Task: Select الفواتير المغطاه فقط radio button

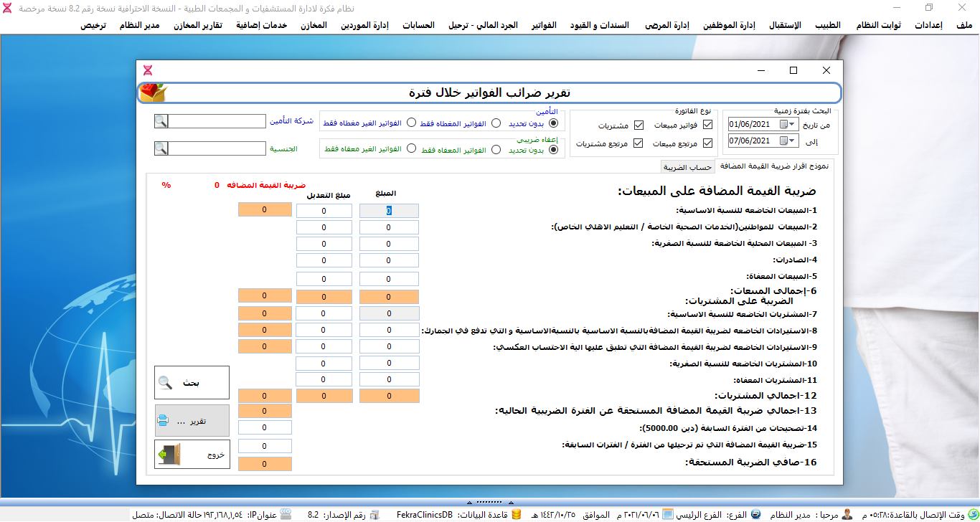Action: click(496, 123)
